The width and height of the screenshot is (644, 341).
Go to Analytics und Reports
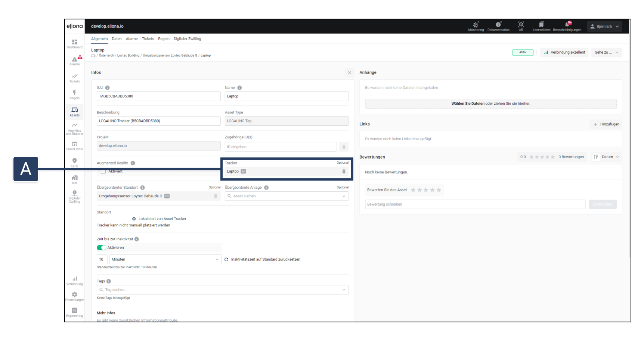pyautogui.click(x=74, y=129)
